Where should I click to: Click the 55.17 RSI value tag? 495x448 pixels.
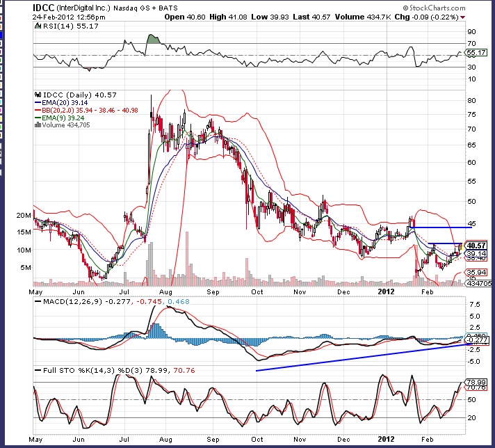pyautogui.click(x=476, y=52)
